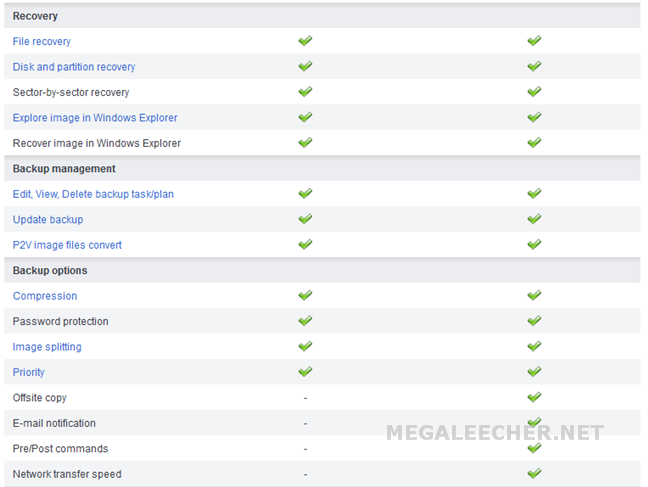
Task: Click second-column checkmark for Update backup
Action: tap(534, 219)
